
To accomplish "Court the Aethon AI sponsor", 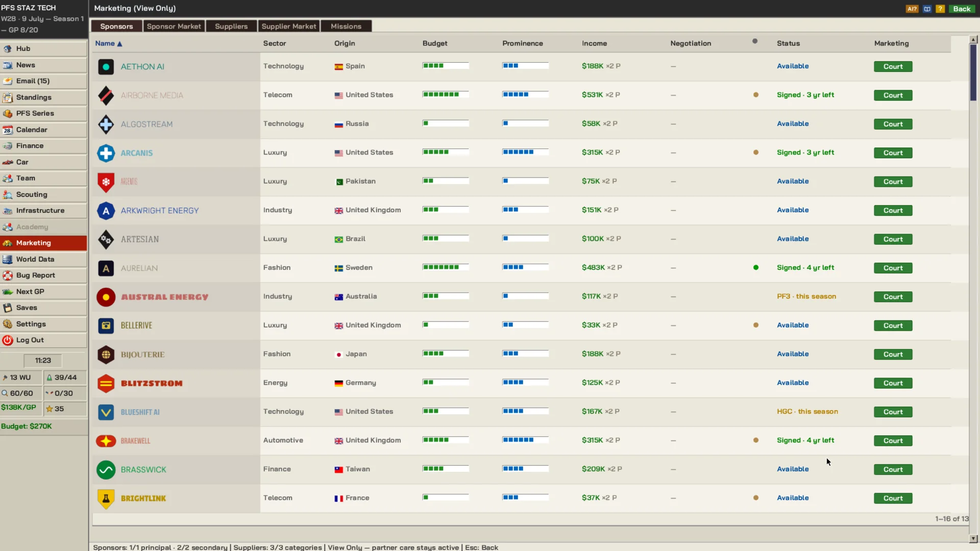I will point(893,67).
